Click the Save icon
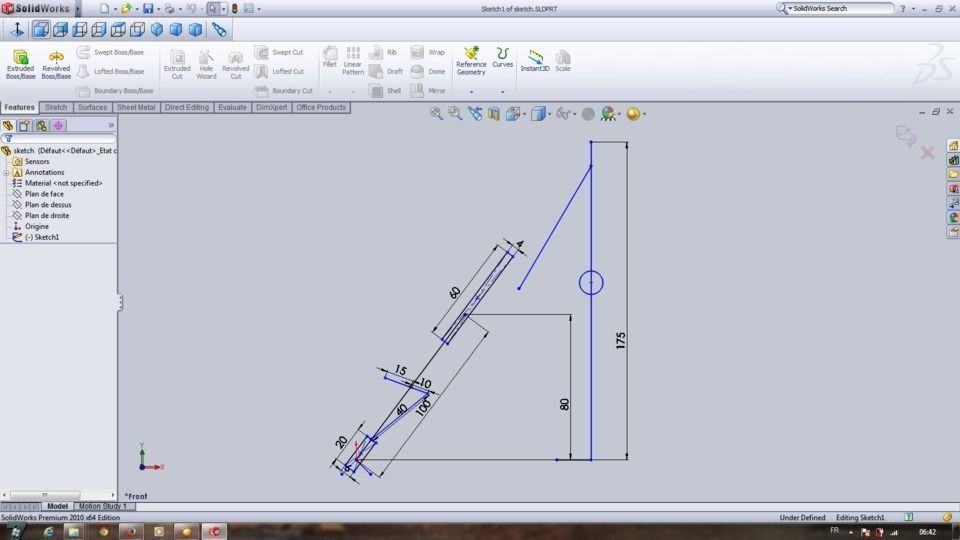 pyautogui.click(x=148, y=9)
